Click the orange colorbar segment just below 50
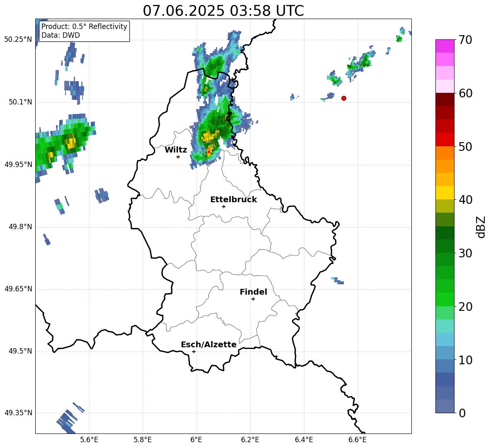This screenshot has width=491, height=448. (445, 153)
